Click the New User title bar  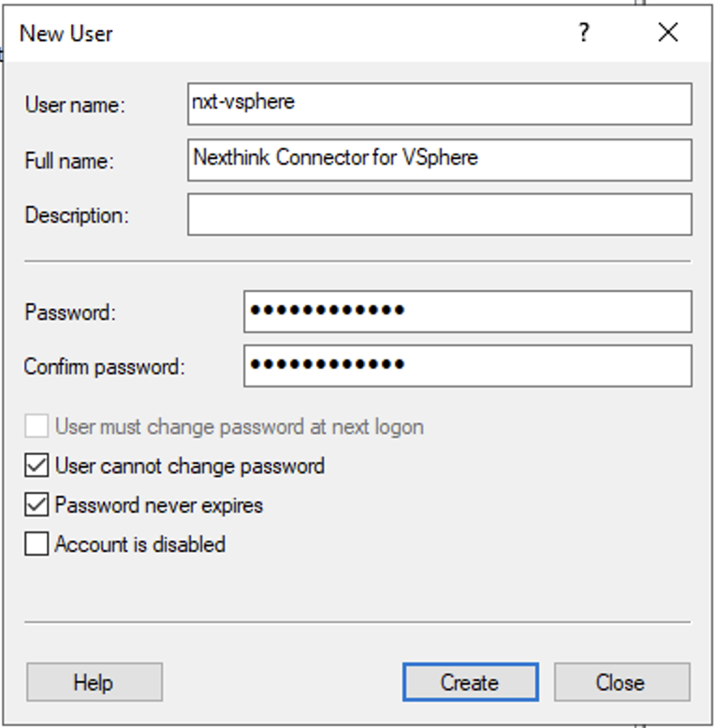pyautogui.click(x=281, y=33)
